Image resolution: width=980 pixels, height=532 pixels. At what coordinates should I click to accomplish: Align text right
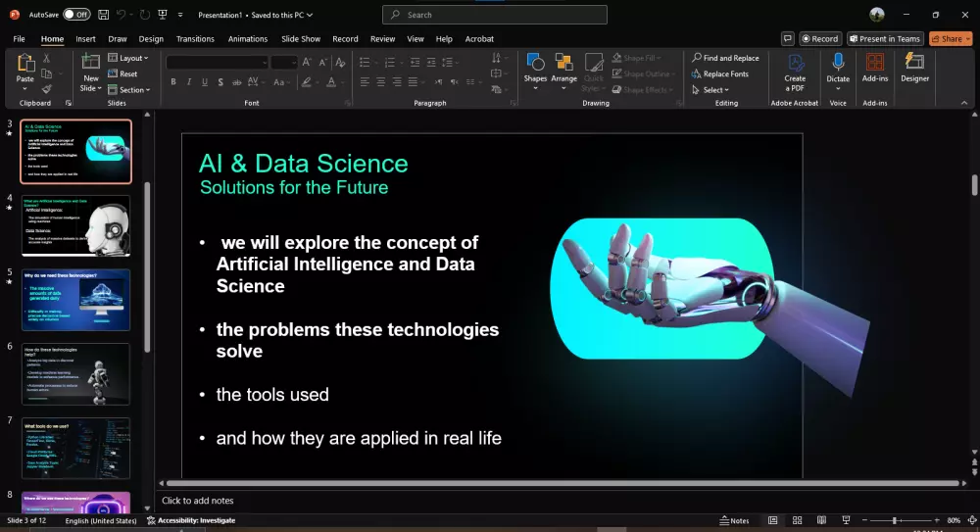(397, 82)
